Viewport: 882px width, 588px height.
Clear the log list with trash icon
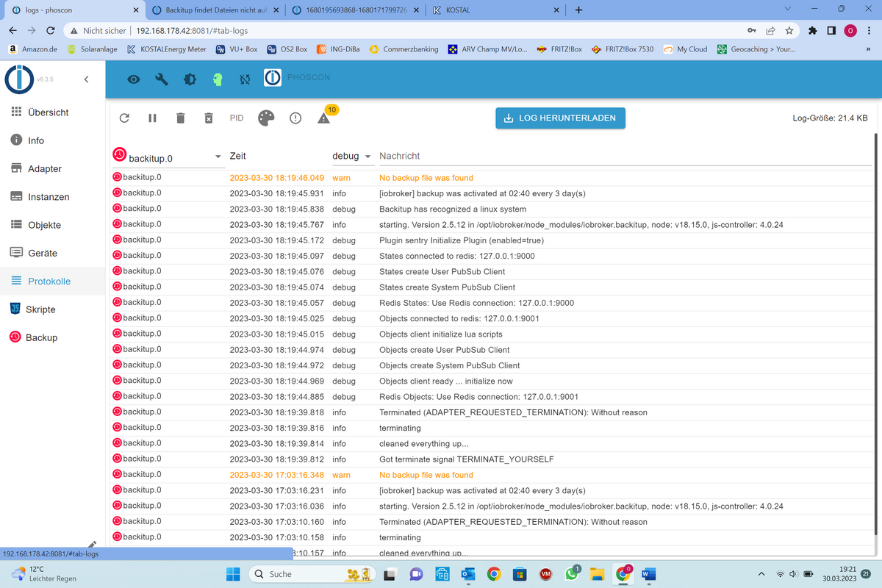tap(180, 118)
